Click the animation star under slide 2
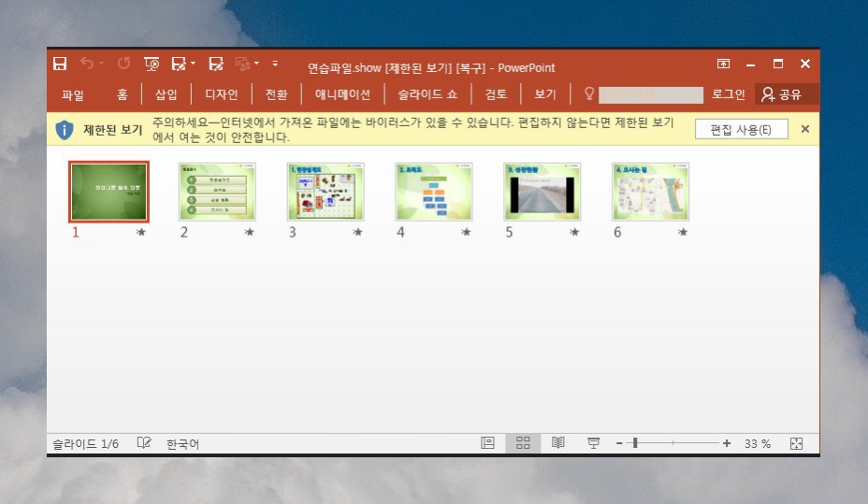The width and height of the screenshot is (868, 504). (250, 232)
